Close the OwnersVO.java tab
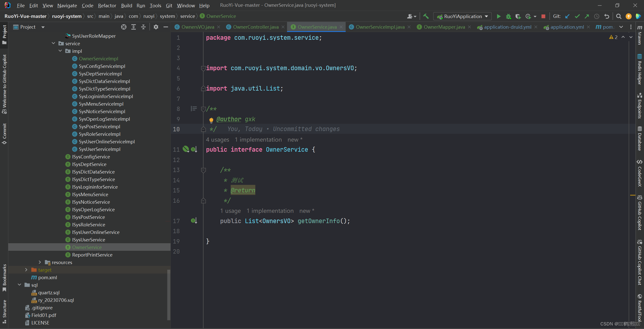Viewport: 644px width, 329px height. tap(219, 27)
